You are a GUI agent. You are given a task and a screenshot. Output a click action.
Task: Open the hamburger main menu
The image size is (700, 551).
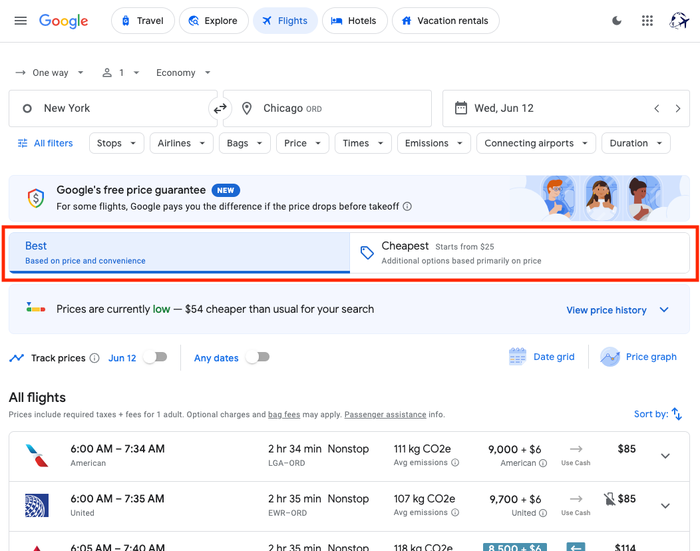click(x=21, y=21)
